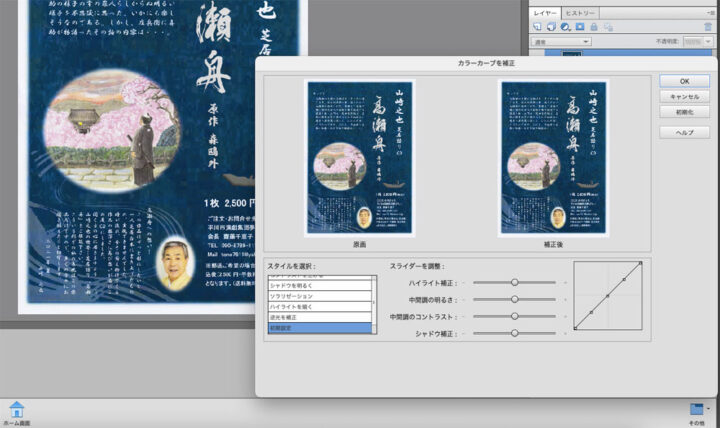Go to ホーム画面 home icon
The width and height of the screenshot is (720, 428).
15,409
